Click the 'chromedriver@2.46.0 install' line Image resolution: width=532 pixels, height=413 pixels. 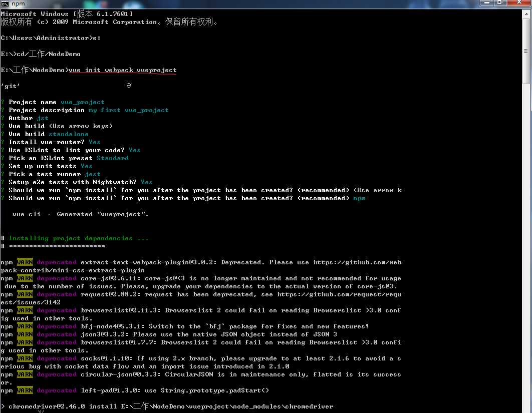pyautogui.click(x=167, y=406)
